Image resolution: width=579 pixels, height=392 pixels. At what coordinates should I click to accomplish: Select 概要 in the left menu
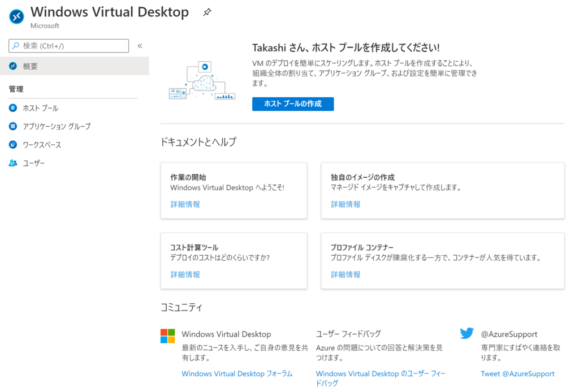coord(75,66)
